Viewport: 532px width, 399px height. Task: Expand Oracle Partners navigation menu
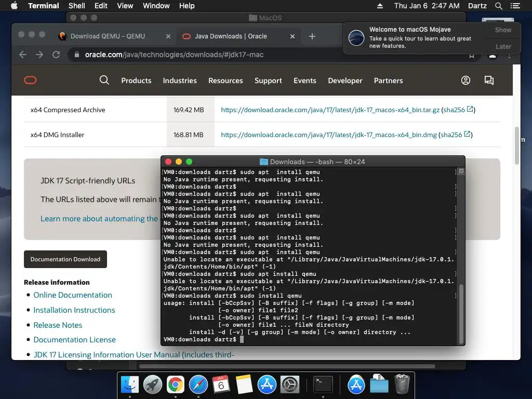pyautogui.click(x=389, y=81)
